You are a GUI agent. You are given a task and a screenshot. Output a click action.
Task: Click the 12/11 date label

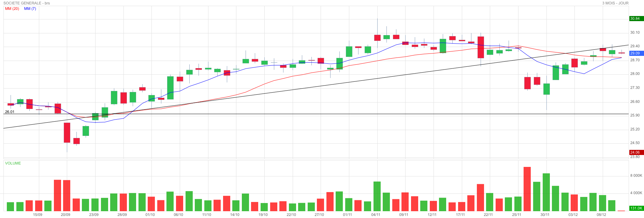432,215
